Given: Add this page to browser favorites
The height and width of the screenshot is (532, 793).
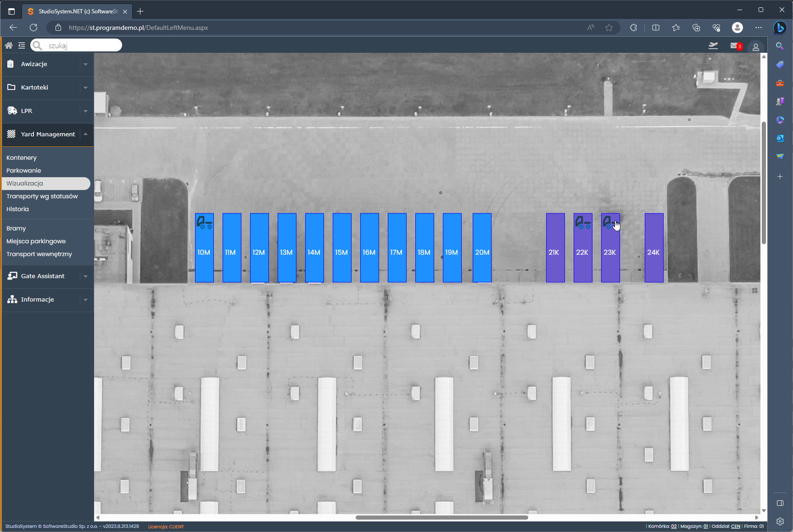Looking at the screenshot, I should [x=609, y=28].
